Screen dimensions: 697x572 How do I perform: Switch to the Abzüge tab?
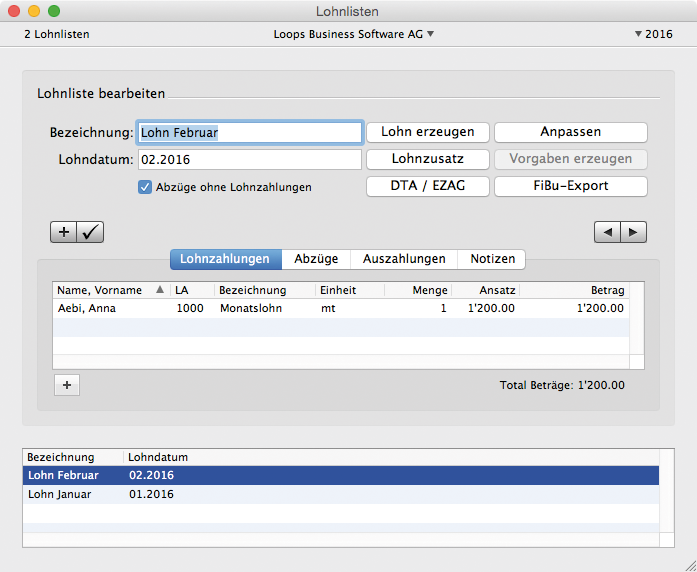tap(316, 259)
